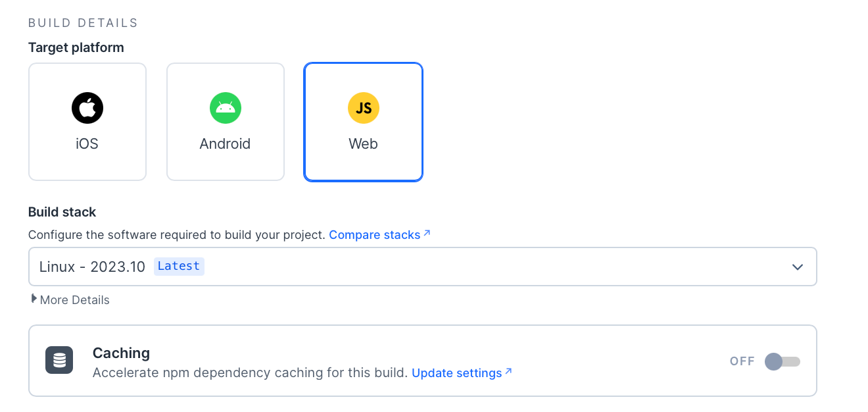Click the Caching heading in the card
Screen dimensions: 868x412
tap(121, 353)
